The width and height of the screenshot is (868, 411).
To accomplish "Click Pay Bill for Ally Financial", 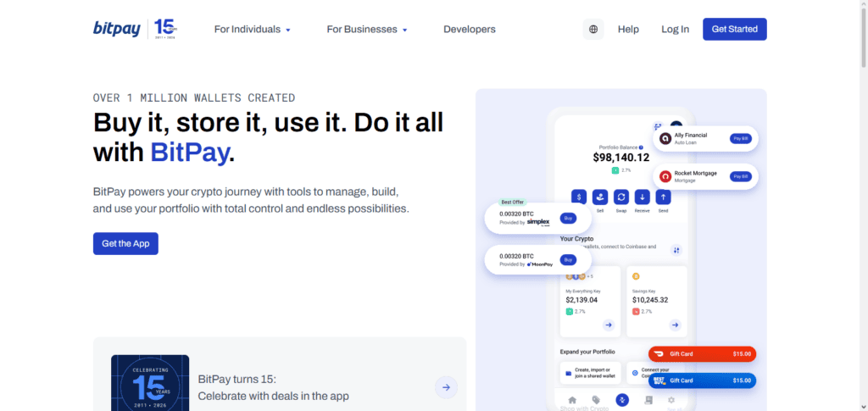I will [x=741, y=138].
